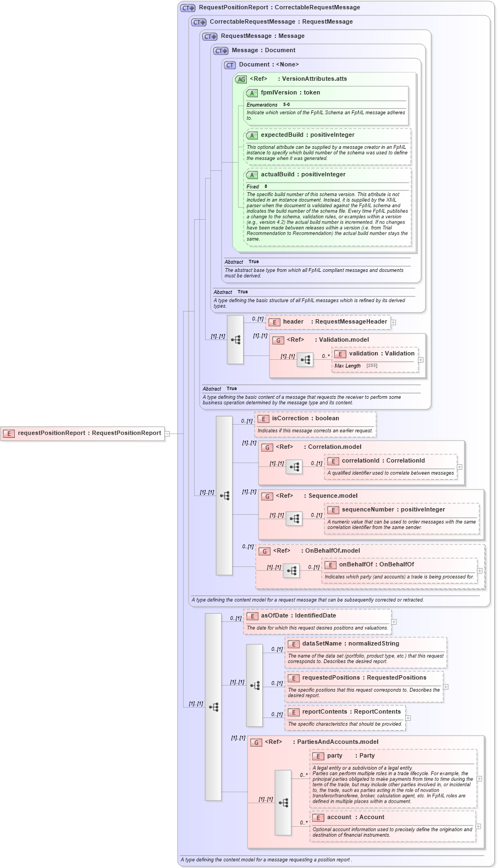This screenshot has height=868, width=497.
Task: Click sequence compositor inside Sequence.model
Action: (294, 519)
